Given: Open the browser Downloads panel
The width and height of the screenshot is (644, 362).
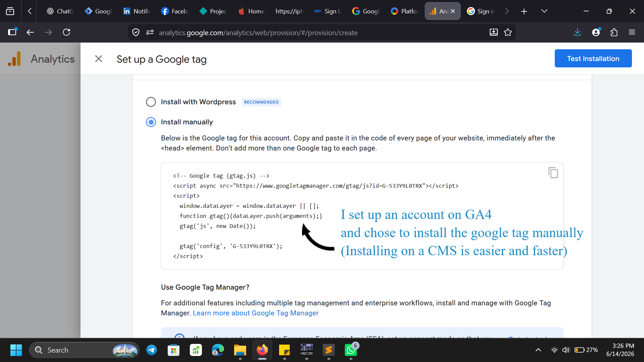Looking at the screenshot, I should (x=577, y=32).
